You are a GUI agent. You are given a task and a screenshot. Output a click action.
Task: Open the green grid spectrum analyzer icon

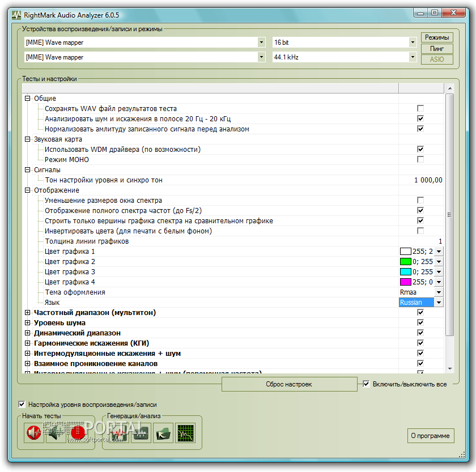point(185,433)
